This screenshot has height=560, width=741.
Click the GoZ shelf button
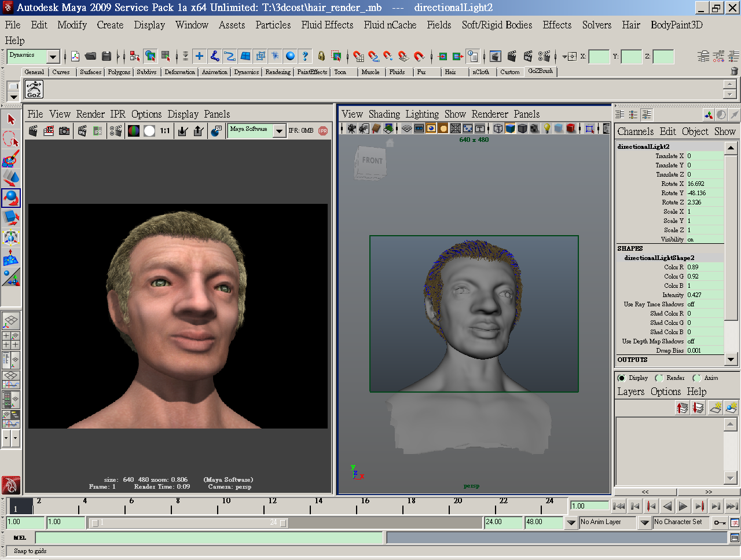34,90
